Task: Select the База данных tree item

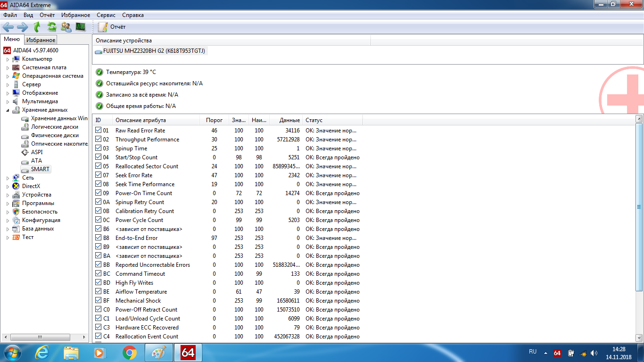Action: click(38, 229)
